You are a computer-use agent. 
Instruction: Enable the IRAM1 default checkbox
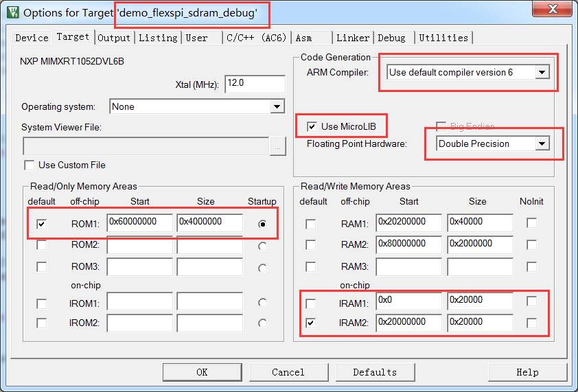click(x=311, y=303)
